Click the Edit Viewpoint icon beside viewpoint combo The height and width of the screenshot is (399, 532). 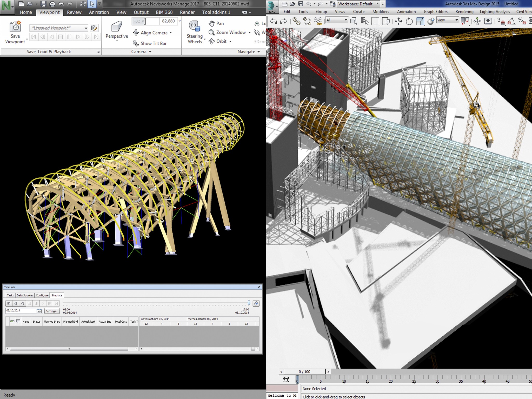(94, 28)
